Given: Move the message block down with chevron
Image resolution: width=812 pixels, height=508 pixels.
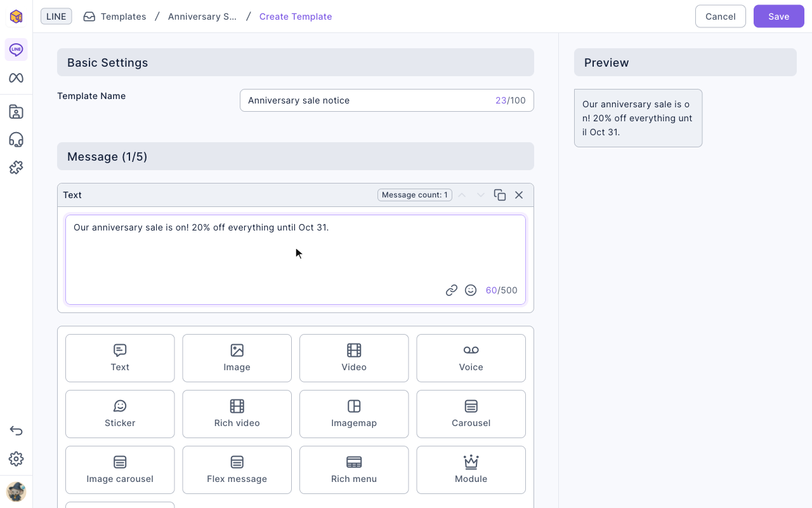Looking at the screenshot, I should point(481,195).
